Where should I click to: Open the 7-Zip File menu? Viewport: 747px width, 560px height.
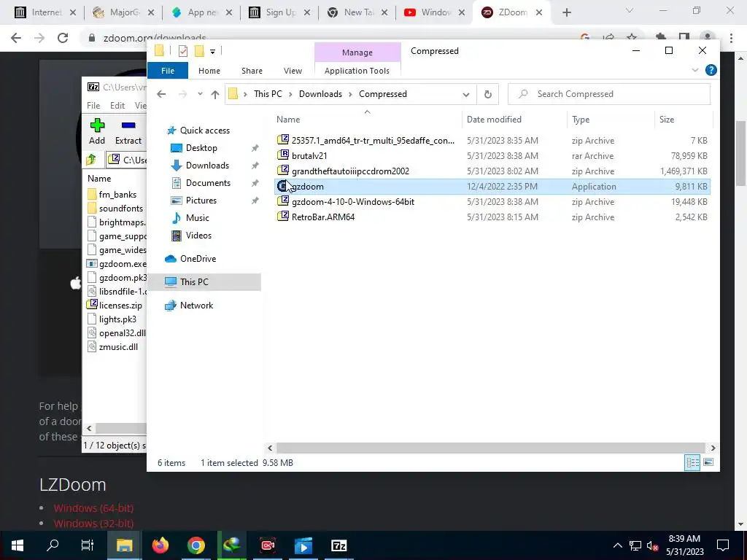click(x=93, y=106)
